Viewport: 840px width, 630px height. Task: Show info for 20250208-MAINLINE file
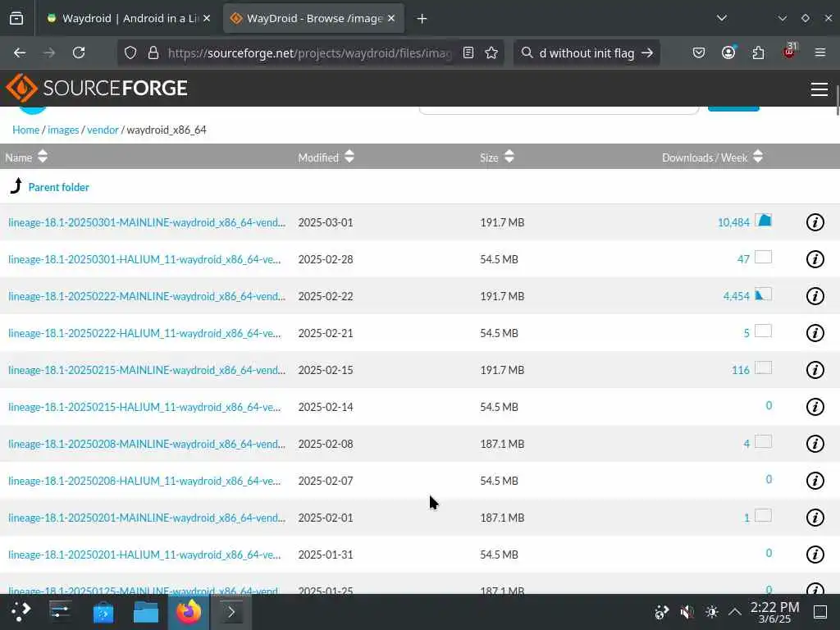point(815,444)
